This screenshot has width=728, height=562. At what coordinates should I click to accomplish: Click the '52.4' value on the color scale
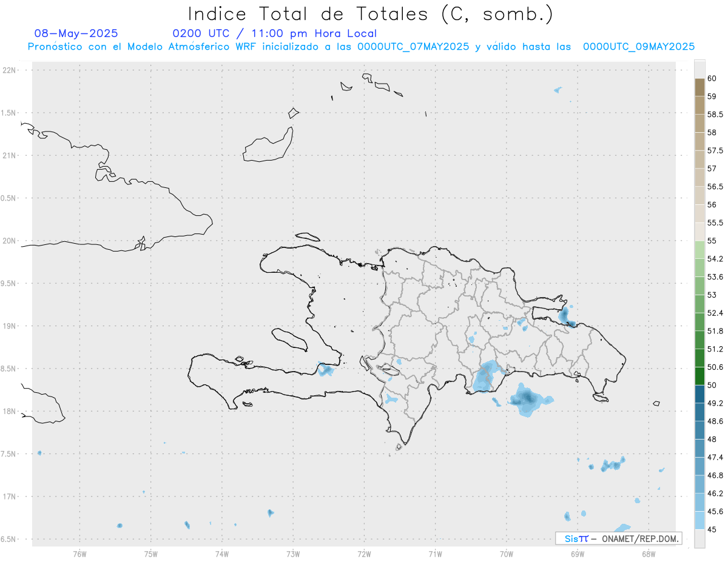point(715,313)
